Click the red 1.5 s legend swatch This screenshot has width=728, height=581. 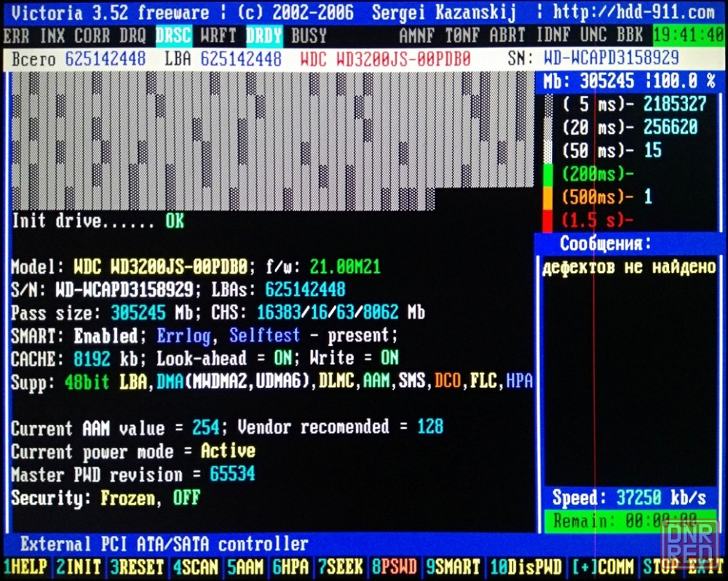(548, 221)
